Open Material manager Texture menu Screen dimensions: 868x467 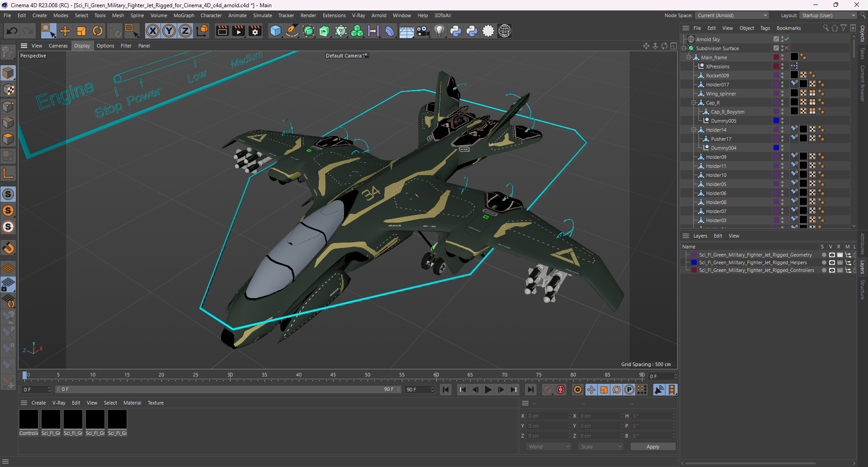tap(156, 403)
